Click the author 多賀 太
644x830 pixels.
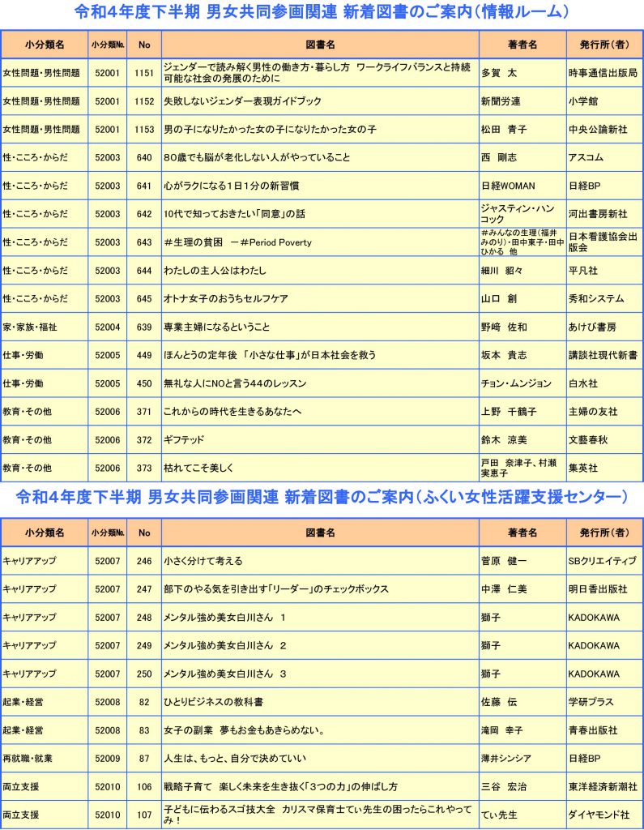tap(498, 73)
